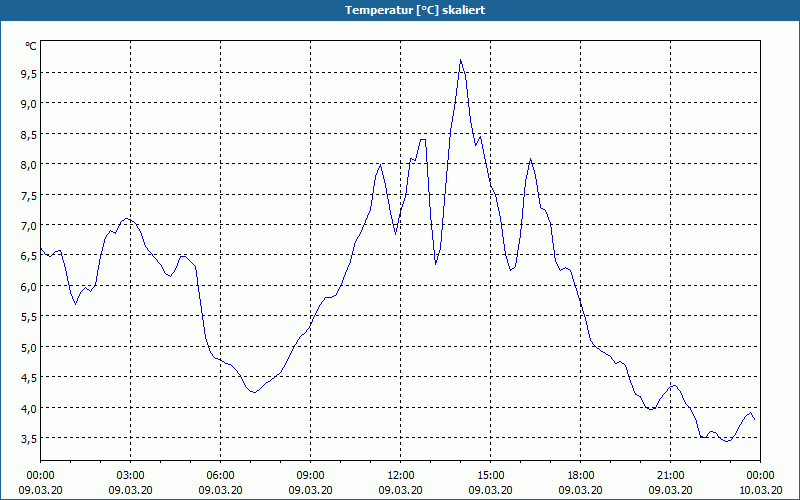The width and height of the screenshot is (800, 500).
Task: Click the 09.03.20 date under 03:00
Action: [131, 490]
